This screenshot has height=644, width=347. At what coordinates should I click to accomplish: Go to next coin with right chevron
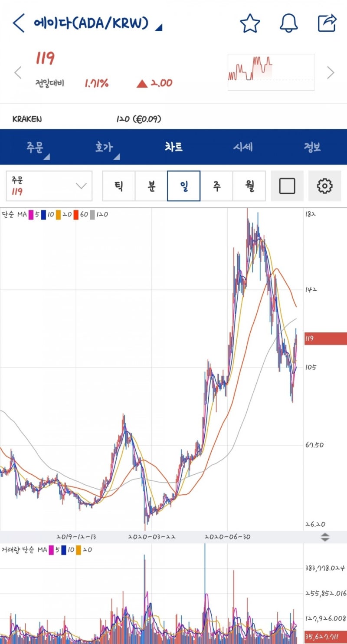click(331, 72)
